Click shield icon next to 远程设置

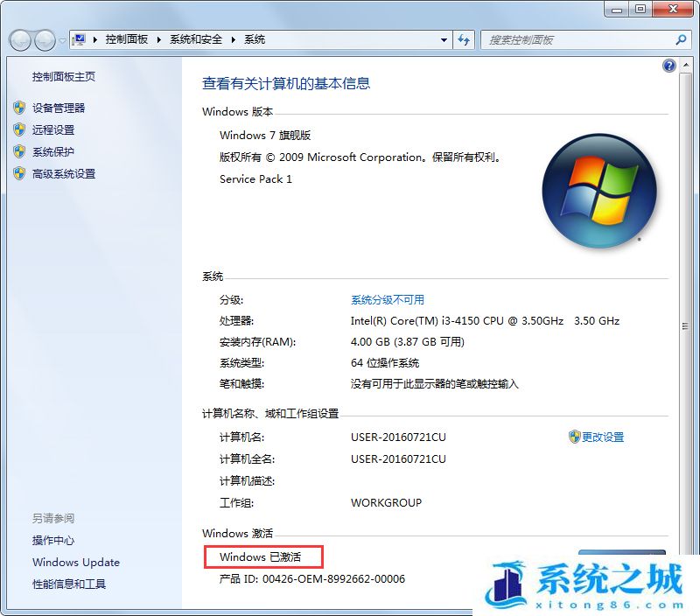(18, 129)
